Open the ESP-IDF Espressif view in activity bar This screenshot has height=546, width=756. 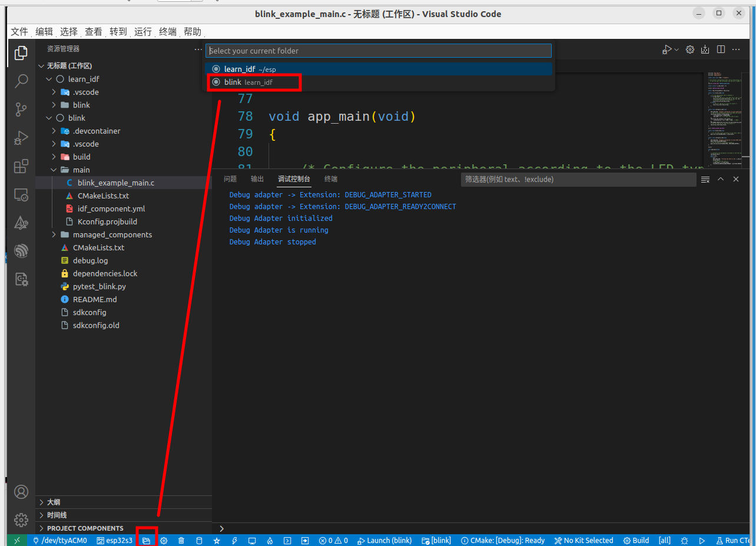pyautogui.click(x=21, y=251)
